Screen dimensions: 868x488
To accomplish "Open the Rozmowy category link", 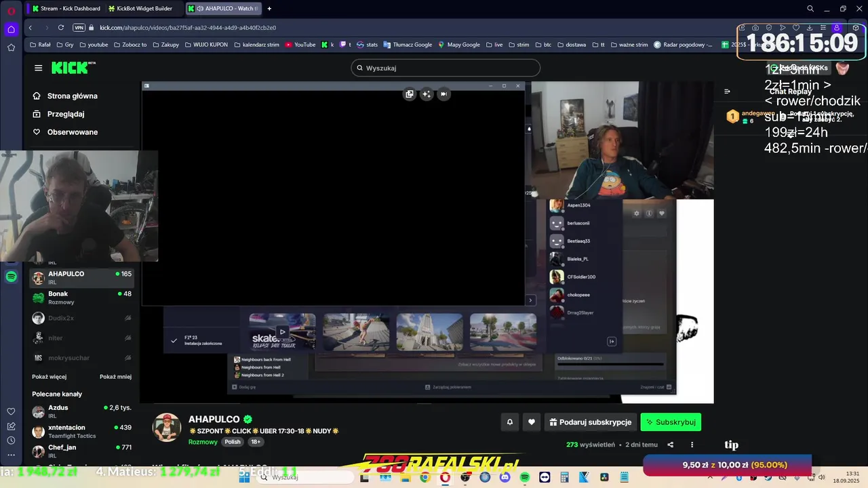I will click(203, 442).
